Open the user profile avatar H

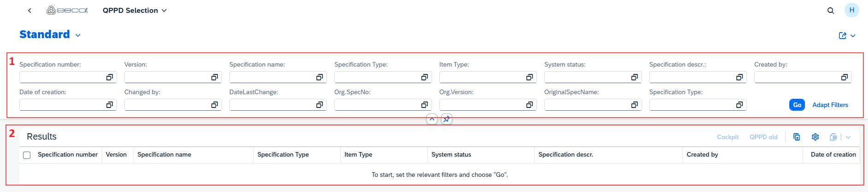[851, 10]
